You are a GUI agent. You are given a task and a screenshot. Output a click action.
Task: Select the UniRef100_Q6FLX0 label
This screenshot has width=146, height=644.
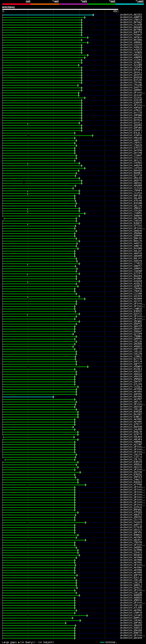point(131,402)
